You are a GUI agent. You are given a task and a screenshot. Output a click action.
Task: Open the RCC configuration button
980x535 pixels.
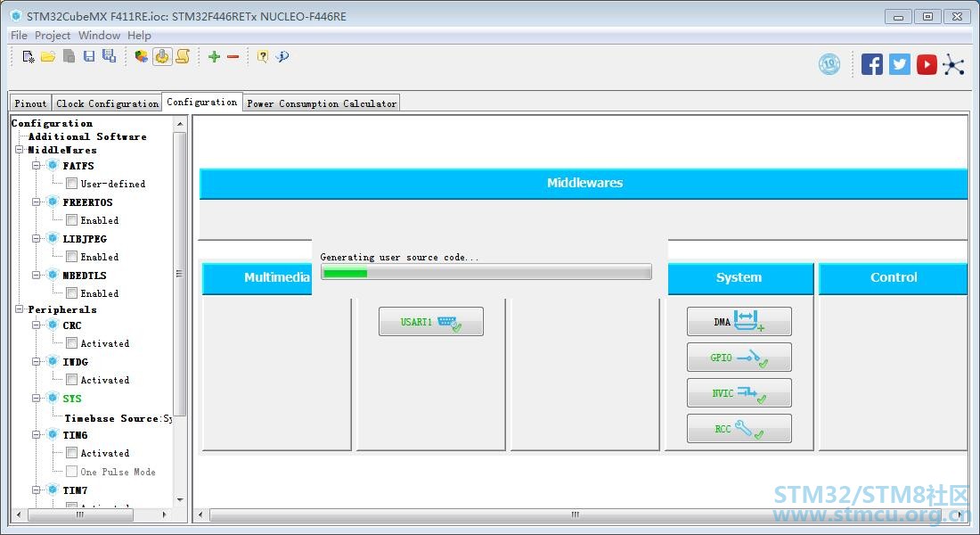[739, 429]
